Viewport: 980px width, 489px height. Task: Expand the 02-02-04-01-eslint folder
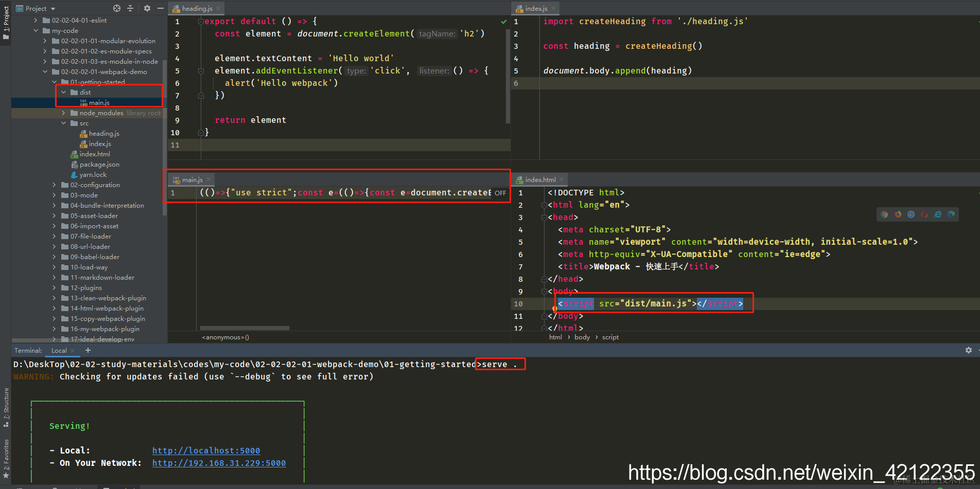tap(36, 21)
